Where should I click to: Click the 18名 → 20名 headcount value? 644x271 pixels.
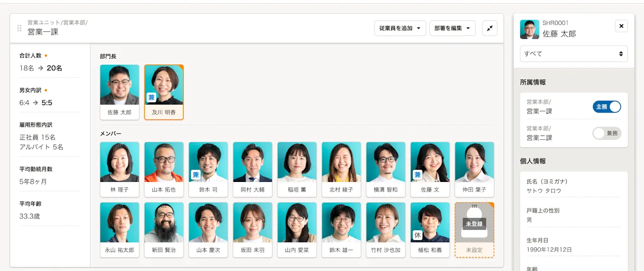click(x=41, y=68)
